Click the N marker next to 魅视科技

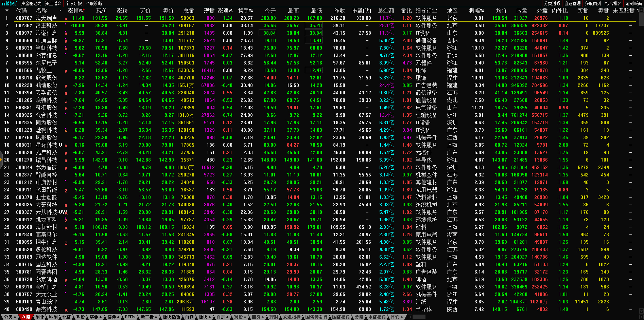point(66,131)
